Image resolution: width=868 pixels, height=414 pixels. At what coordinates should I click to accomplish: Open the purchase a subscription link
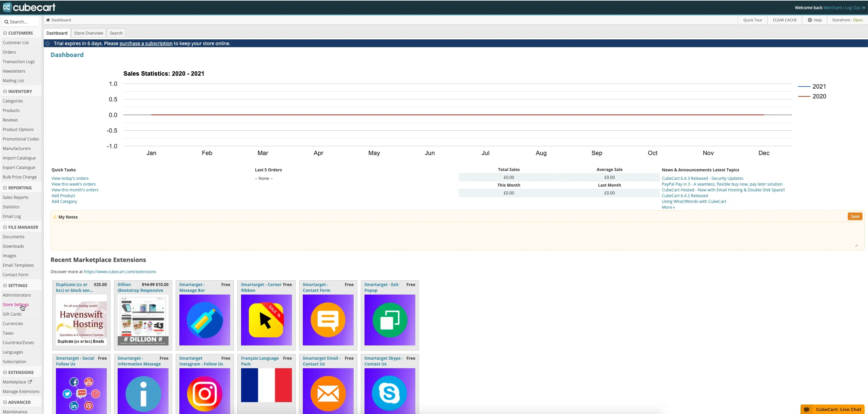[146, 43]
